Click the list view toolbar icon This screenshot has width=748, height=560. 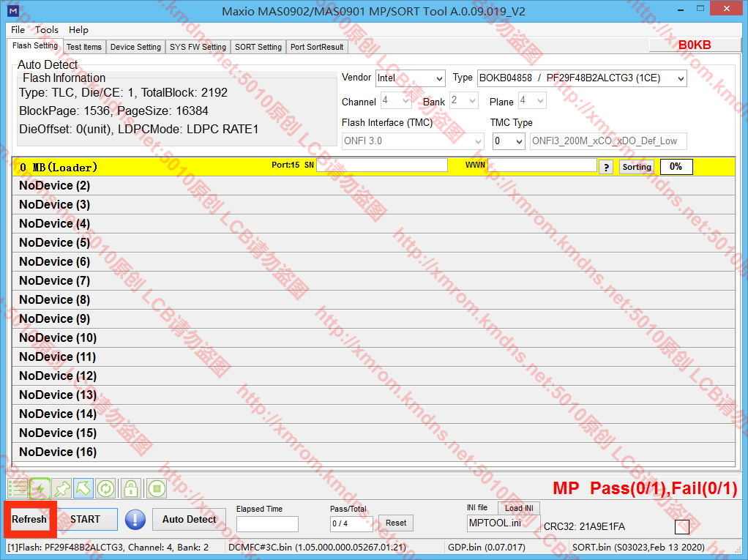pos(18,488)
